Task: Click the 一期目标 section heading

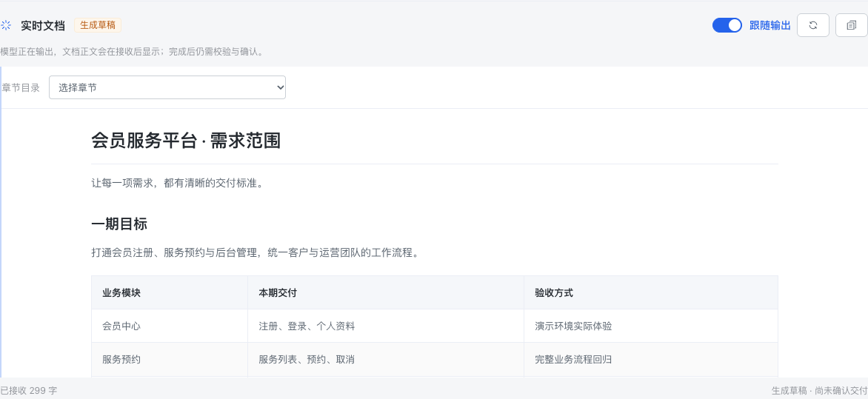Action: (119, 224)
